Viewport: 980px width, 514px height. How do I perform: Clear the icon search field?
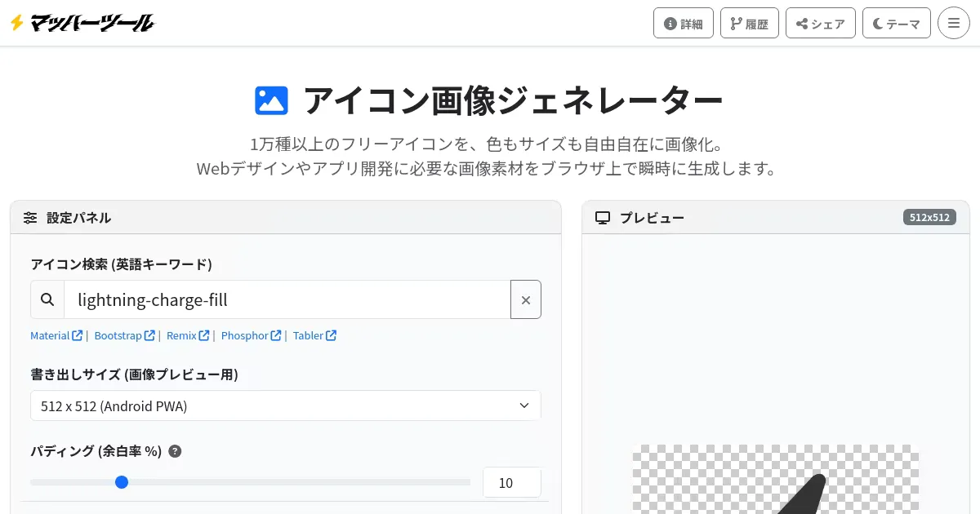coord(525,299)
